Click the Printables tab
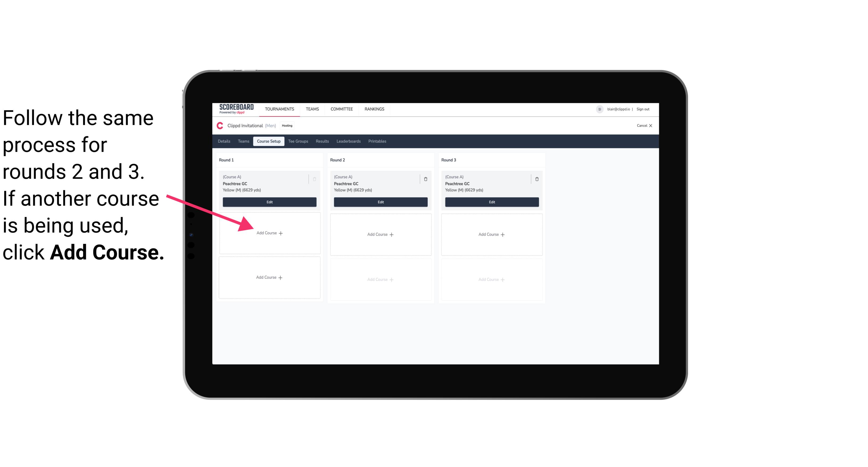The height and width of the screenshot is (467, 868). point(378,142)
